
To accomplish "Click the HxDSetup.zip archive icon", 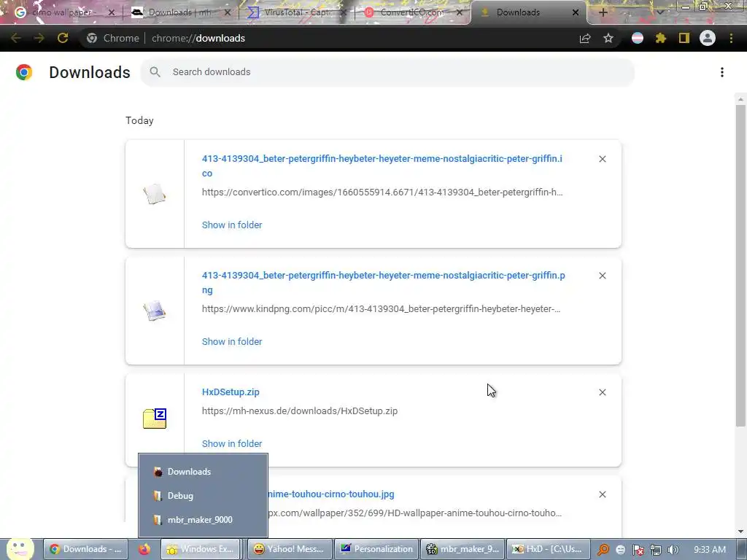I will 155,418.
